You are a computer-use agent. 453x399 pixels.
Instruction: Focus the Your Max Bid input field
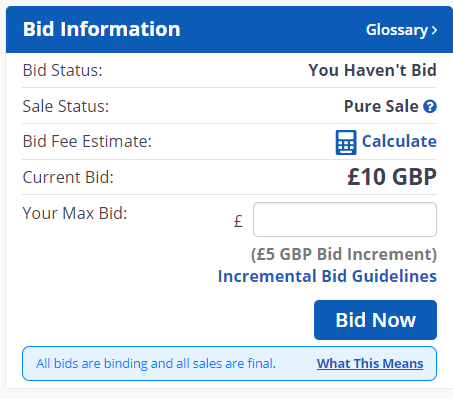(345, 219)
